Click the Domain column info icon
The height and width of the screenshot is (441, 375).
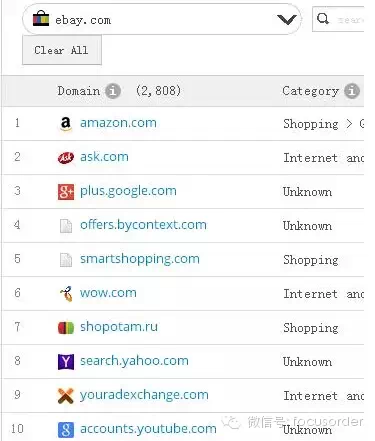coord(113,91)
